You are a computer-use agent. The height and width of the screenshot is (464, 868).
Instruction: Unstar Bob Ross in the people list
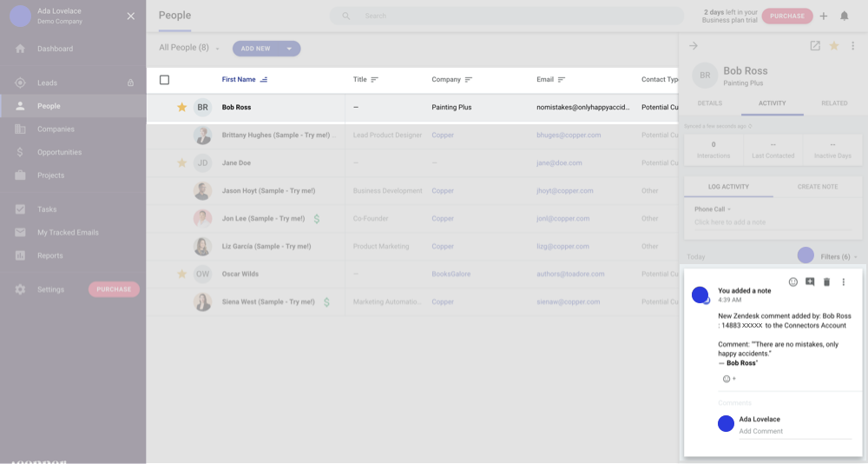click(x=181, y=107)
